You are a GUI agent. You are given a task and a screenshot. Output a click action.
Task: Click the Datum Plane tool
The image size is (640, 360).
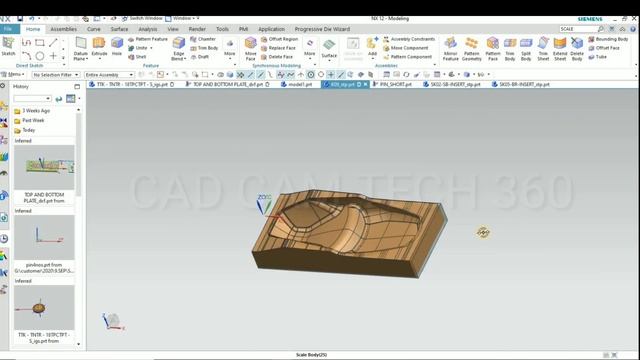click(x=80, y=49)
